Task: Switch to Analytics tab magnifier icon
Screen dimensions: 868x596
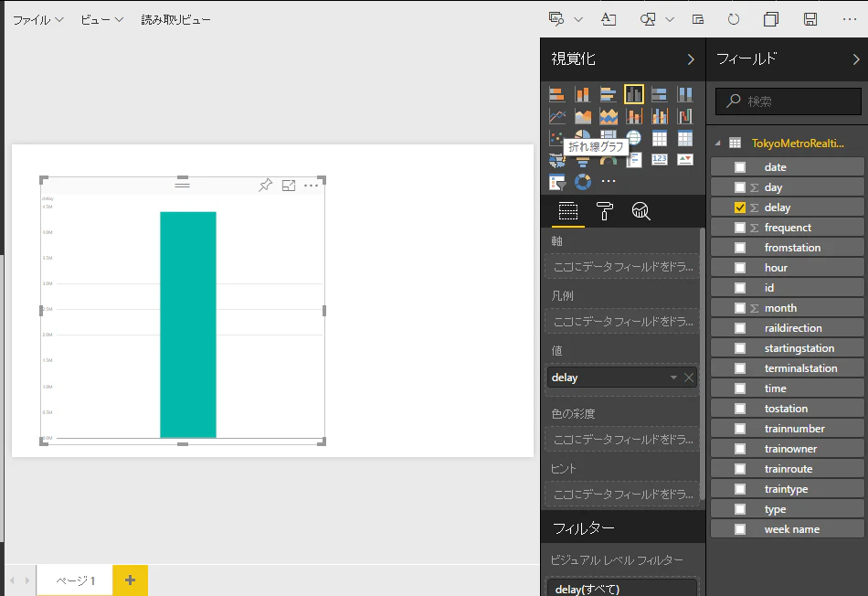Action: pos(641,211)
